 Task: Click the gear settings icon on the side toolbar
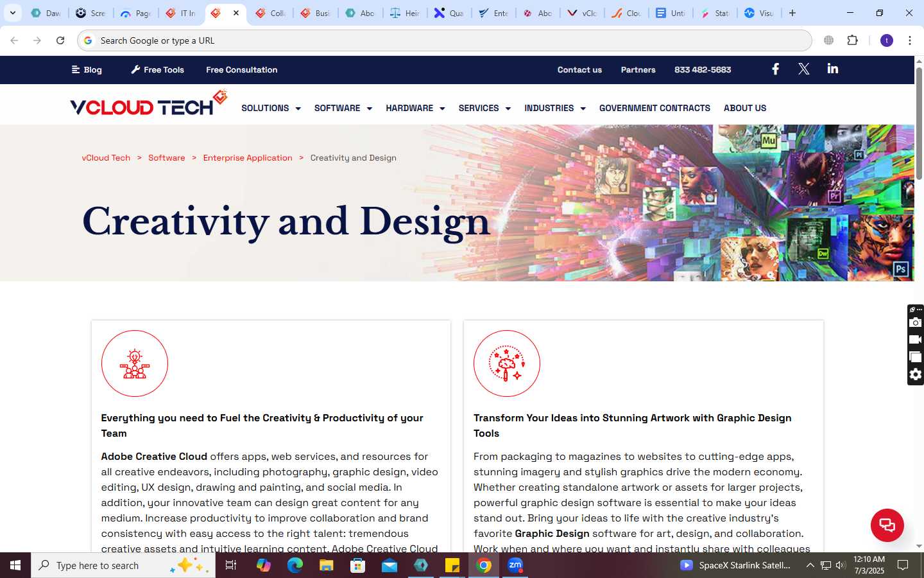pyautogui.click(x=916, y=374)
